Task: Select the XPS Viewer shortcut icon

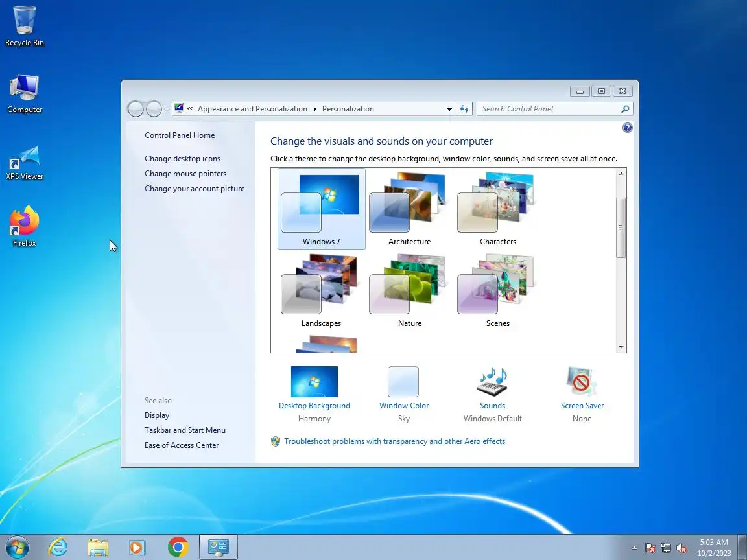Action: (x=24, y=163)
